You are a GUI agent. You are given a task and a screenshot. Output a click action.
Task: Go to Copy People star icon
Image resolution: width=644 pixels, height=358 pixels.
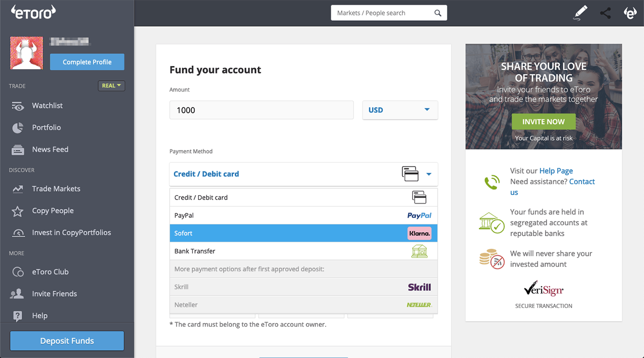pos(18,211)
